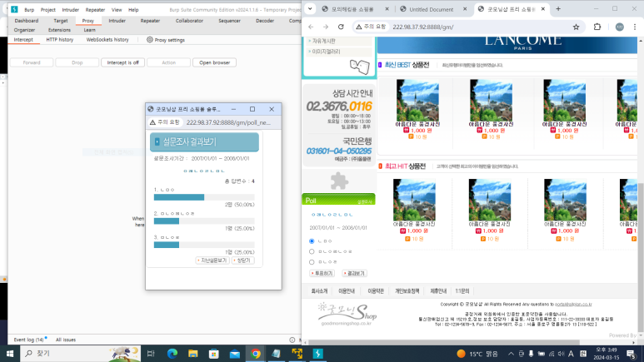The width and height of the screenshot is (644, 362).
Task: Switch to Decoder tab
Action: 265,21
